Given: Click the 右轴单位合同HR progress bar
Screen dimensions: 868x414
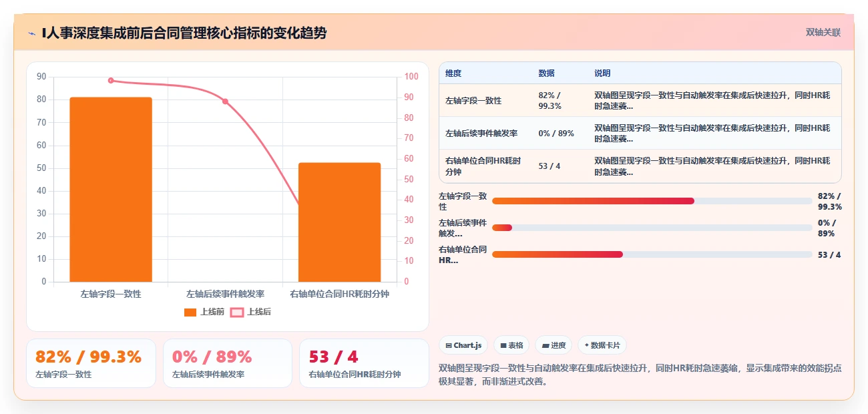Looking at the screenshot, I should click(652, 254).
